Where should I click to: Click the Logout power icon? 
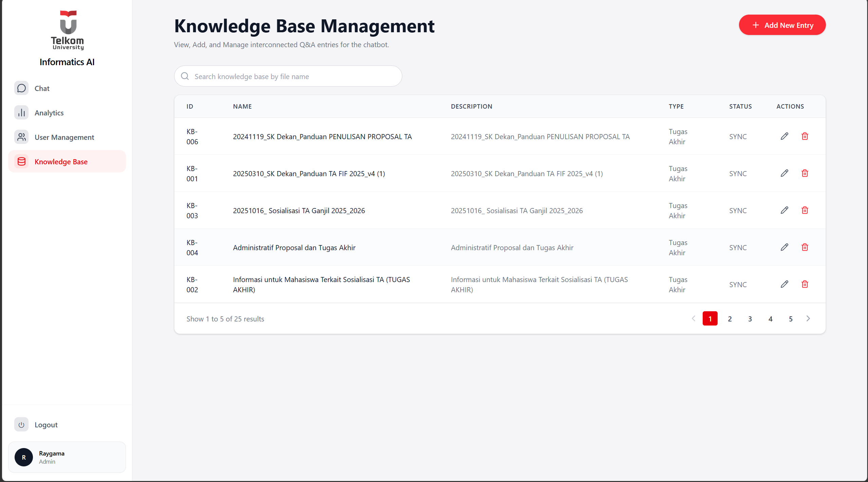click(21, 425)
